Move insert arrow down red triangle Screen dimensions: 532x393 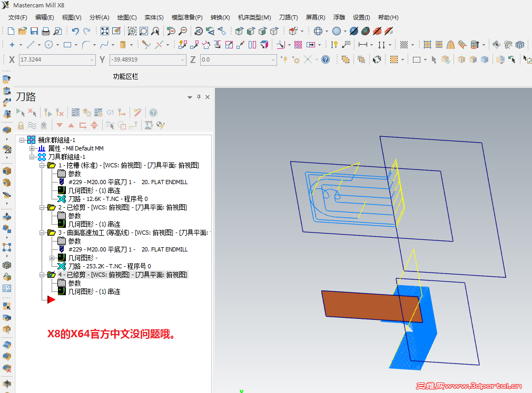60,125
